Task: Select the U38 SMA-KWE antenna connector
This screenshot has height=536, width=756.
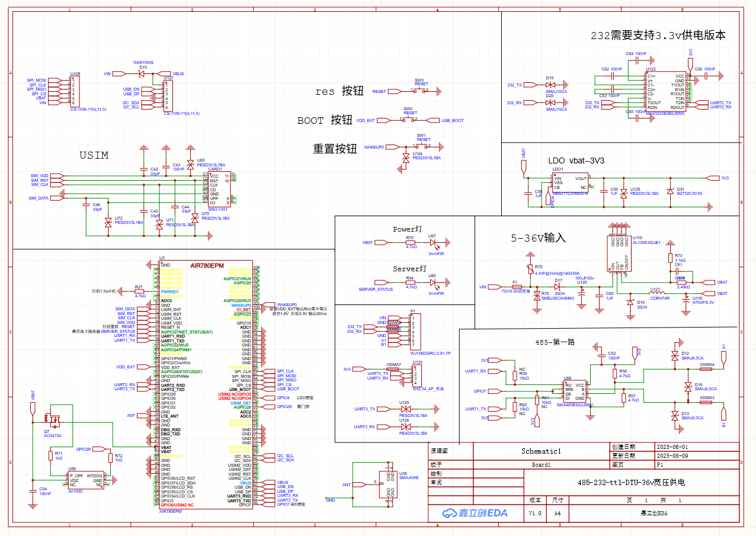Action: (x=387, y=487)
